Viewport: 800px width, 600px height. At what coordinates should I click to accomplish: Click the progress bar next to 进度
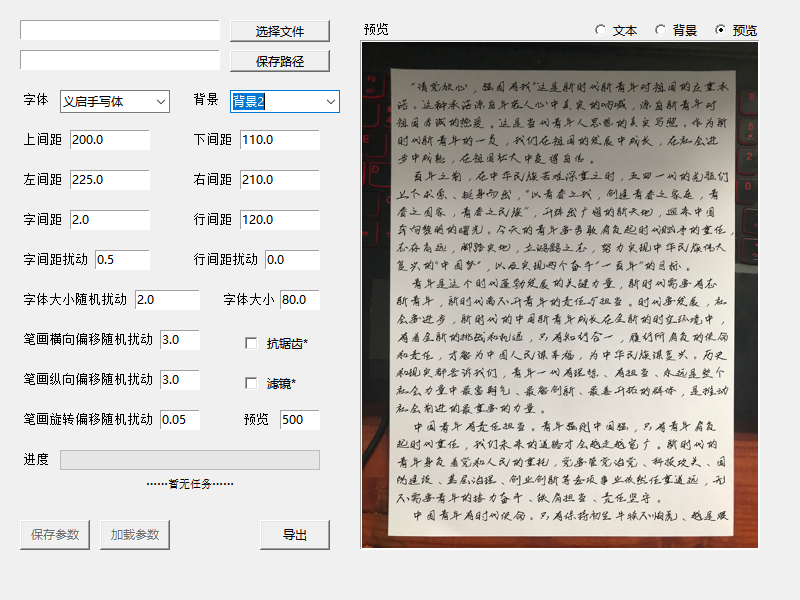190,460
